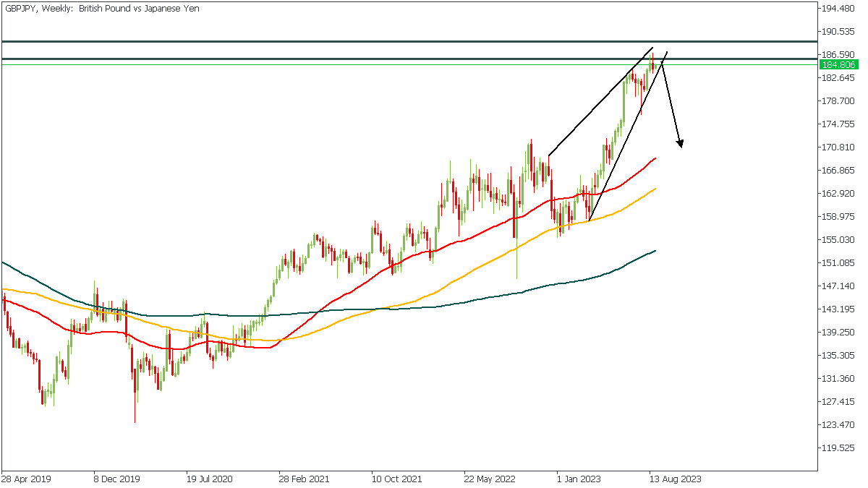Click the black downward arrow head
Image resolution: width=868 pixels, height=488 pixels.
tap(680, 144)
